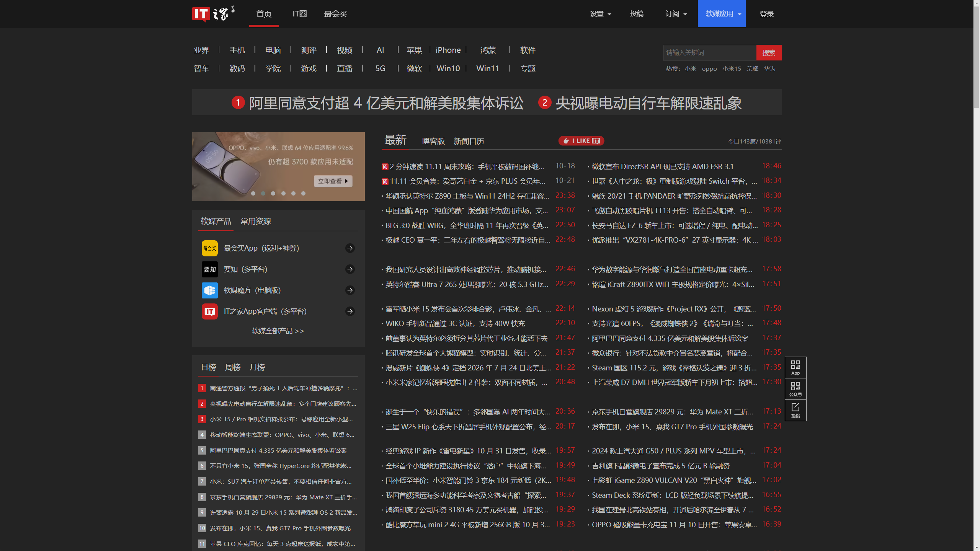Viewport: 980px width, 551px height.
Task: Open headline 阿里同意支付超 4 亿美元和解美股集体诉讼
Action: 386,103
